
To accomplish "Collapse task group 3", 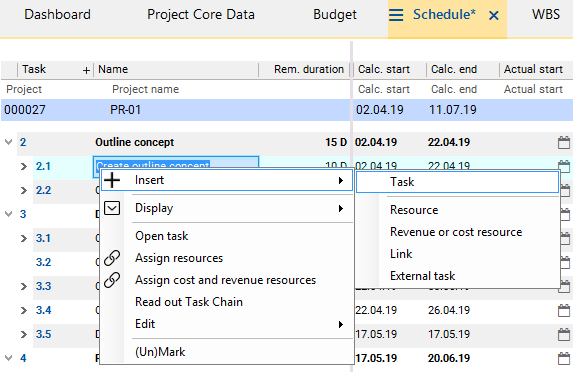I will coord(8,214).
